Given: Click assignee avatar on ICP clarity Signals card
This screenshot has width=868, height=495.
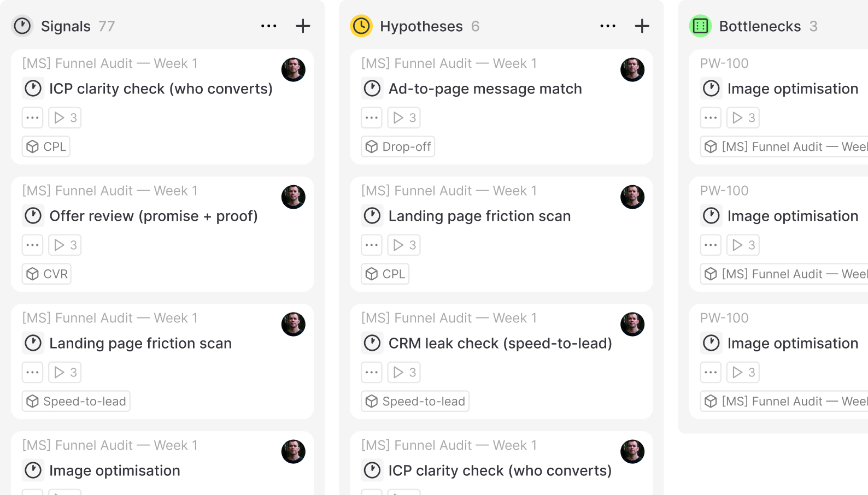Looking at the screenshot, I should (x=294, y=70).
